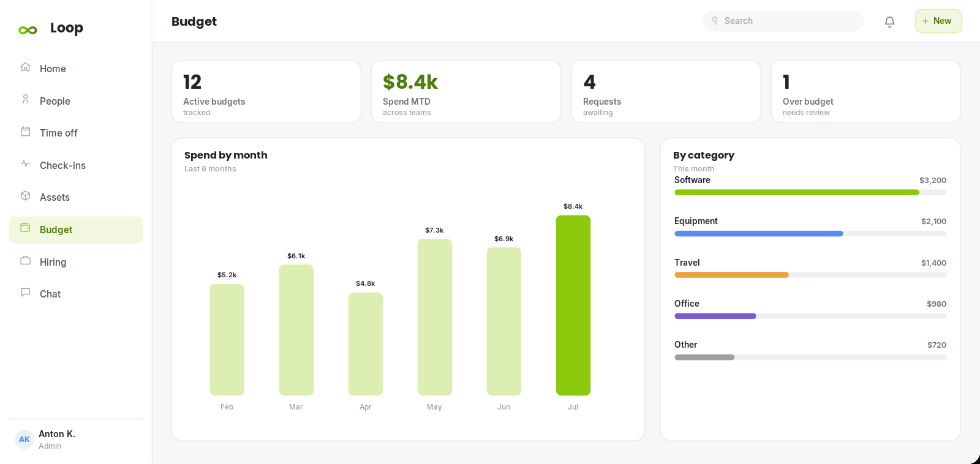Click the purple Office progress bar
Image resolution: width=980 pixels, height=464 pixels.
click(715, 316)
